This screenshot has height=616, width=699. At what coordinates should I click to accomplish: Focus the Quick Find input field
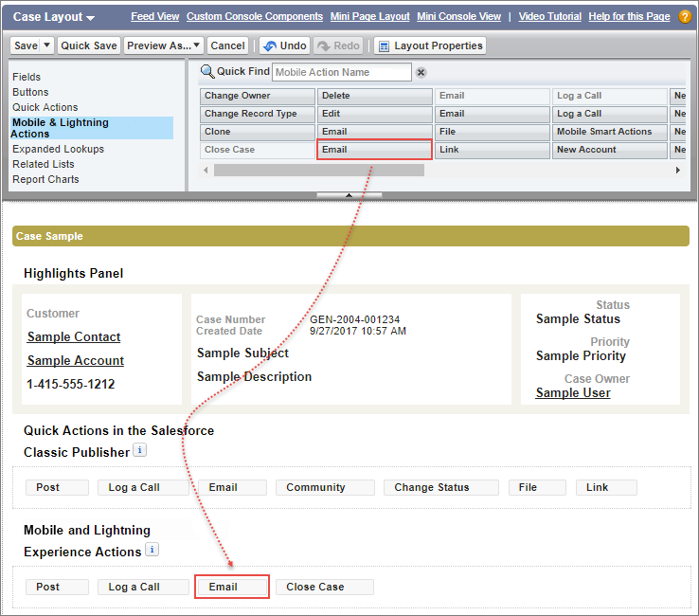click(342, 72)
